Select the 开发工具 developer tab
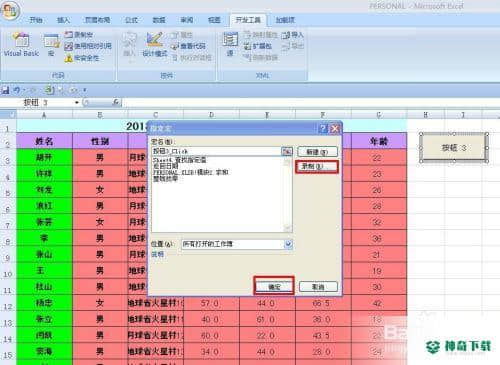 (x=248, y=20)
